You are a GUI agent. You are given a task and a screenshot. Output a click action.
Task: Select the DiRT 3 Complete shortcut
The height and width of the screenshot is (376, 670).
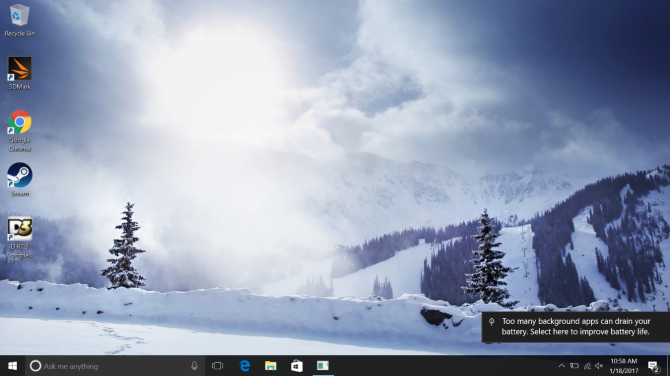pyautogui.click(x=19, y=238)
